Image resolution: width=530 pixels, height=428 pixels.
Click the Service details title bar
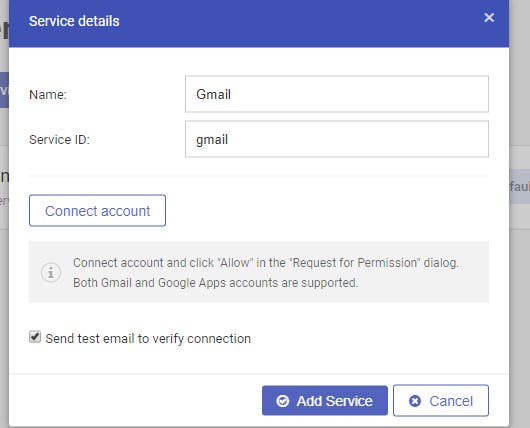tap(259, 22)
